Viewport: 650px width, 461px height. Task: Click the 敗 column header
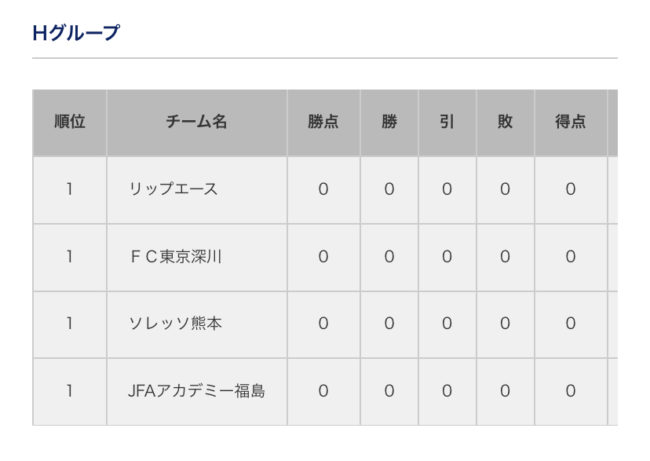click(x=505, y=122)
